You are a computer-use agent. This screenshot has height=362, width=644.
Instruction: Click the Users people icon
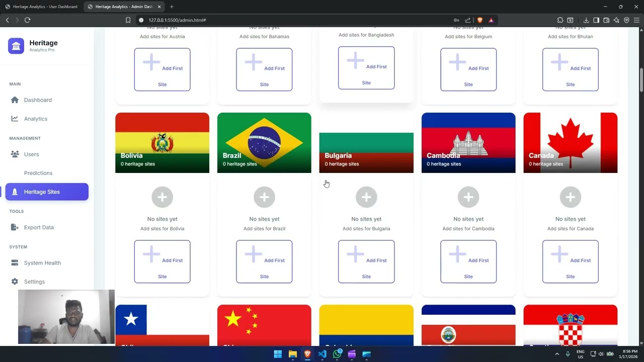(15, 154)
